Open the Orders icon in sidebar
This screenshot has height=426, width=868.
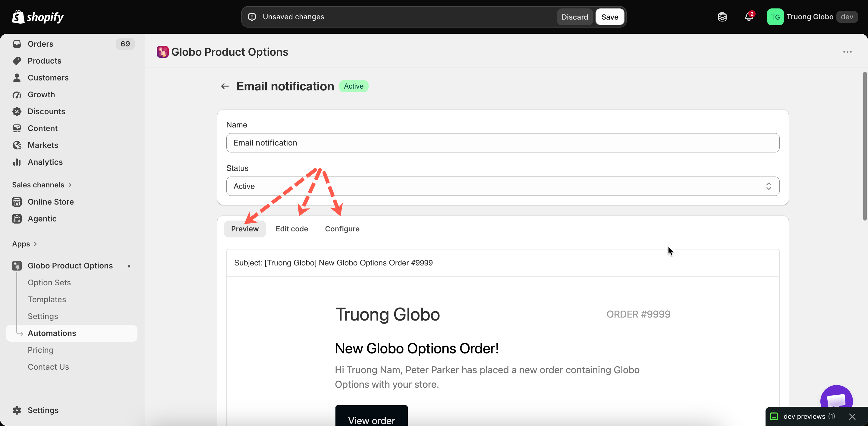click(x=17, y=44)
